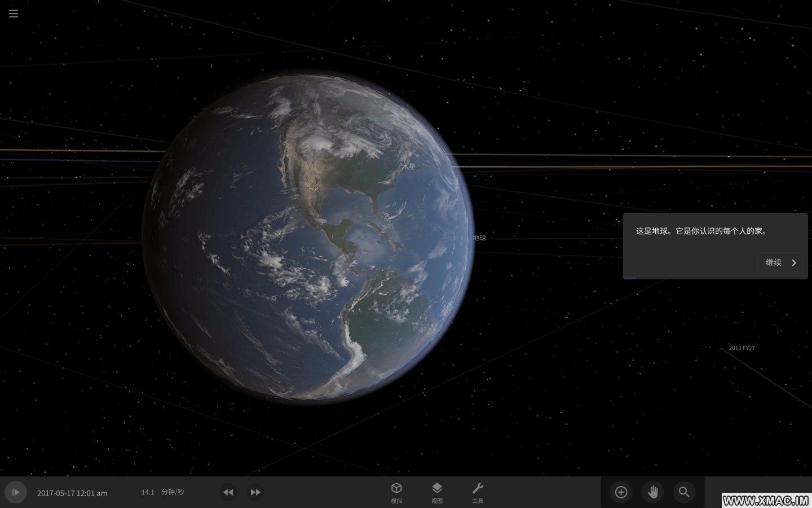Viewport: 812px width, 508px height.
Task: Click the simulation date 2017-05-17
Action: coord(72,493)
